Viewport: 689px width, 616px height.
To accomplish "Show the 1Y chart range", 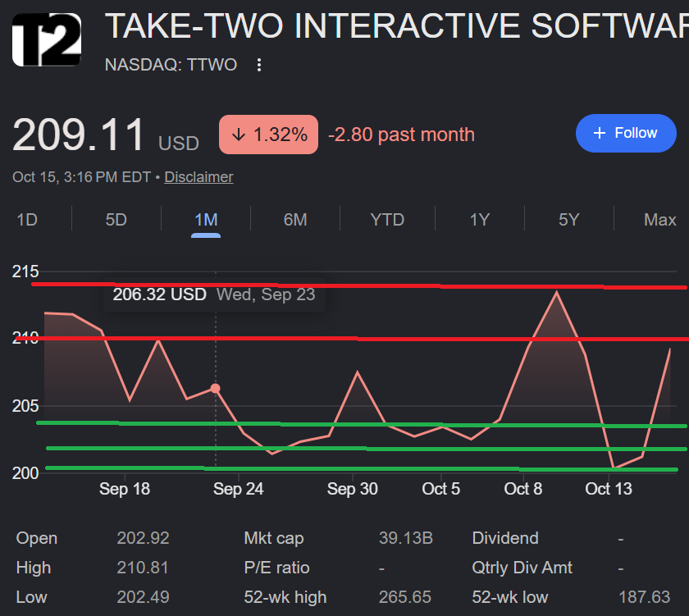I will pos(479,219).
